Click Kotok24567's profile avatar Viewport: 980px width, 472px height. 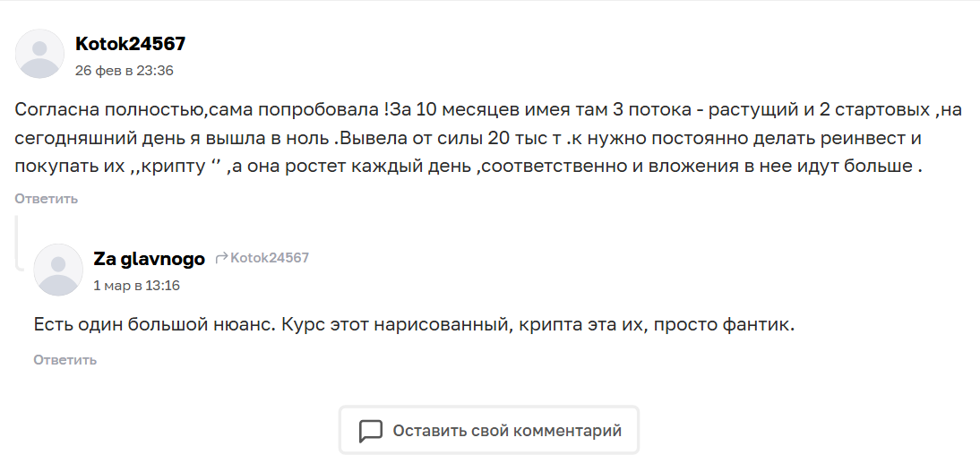point(39,54)
